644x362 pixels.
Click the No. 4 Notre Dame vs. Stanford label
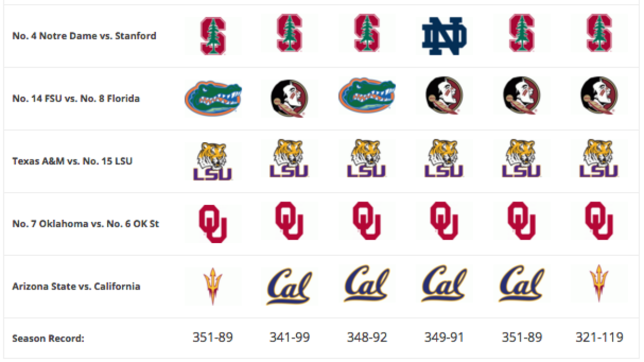(x=84, y=36)
